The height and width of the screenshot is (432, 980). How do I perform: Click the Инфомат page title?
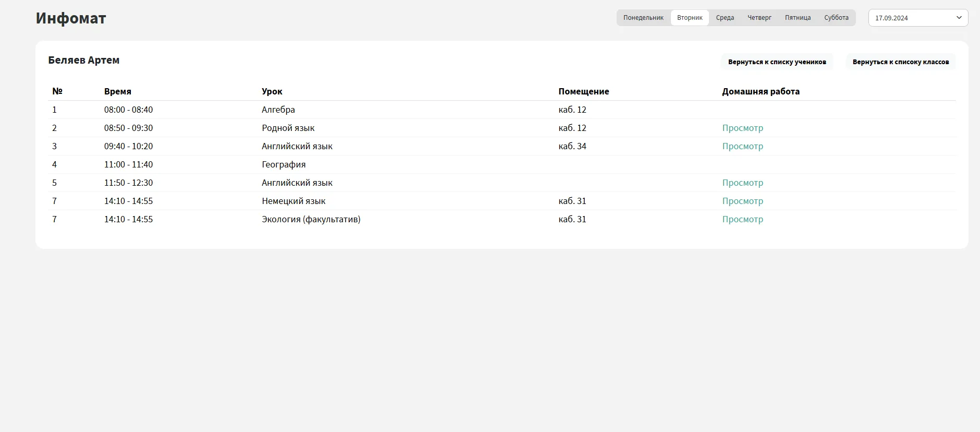71,18
